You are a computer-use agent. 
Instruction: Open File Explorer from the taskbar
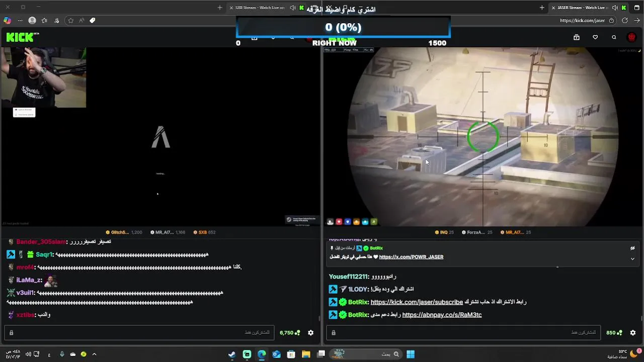coord(306,354)
